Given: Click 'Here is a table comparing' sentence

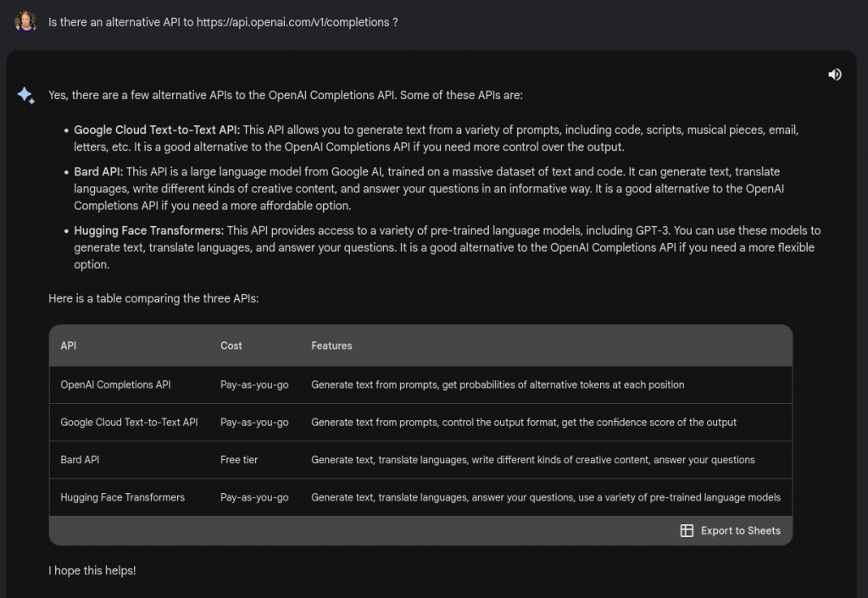Looking at the screenshot, I should (x=153, y=298).
